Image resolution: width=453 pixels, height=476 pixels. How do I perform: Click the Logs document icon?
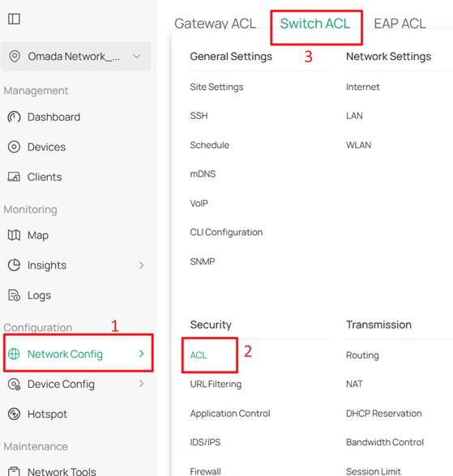14,295
